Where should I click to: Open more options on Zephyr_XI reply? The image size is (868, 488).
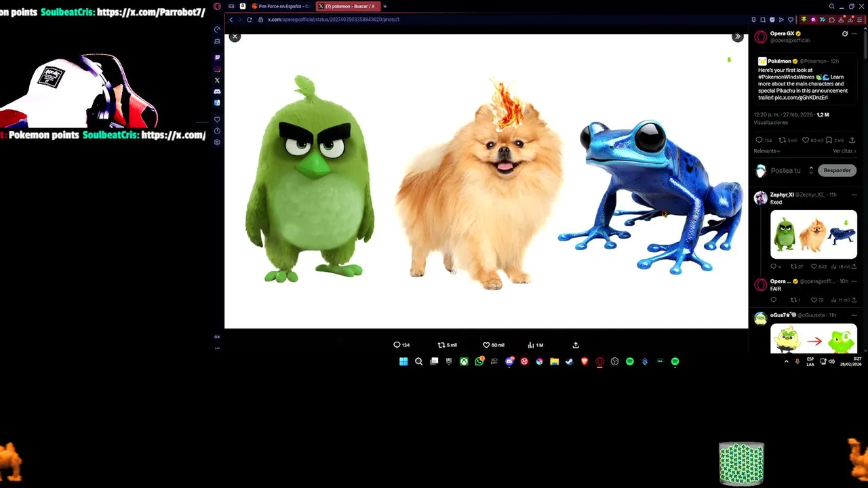click(x=854, y=195)
